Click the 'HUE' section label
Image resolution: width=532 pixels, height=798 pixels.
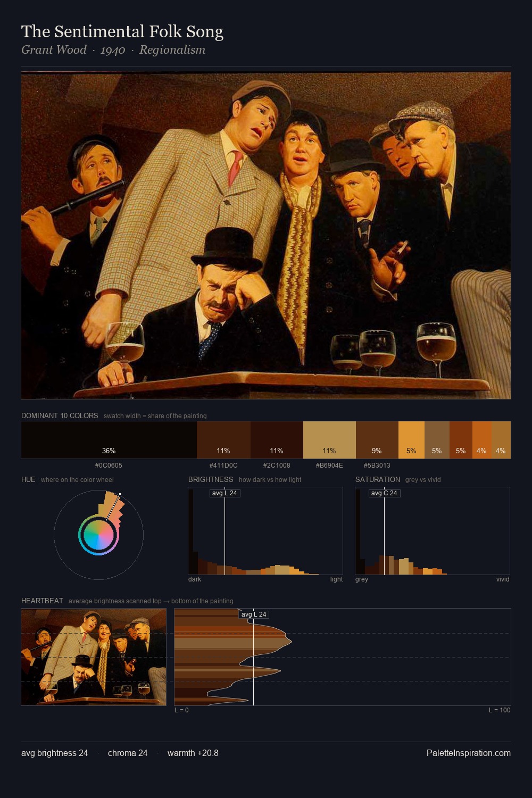(x=28, y=479)
